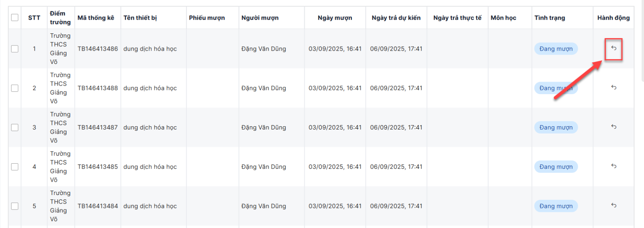
Task: Check the box for row 1
Action: [x=15, y=49]
